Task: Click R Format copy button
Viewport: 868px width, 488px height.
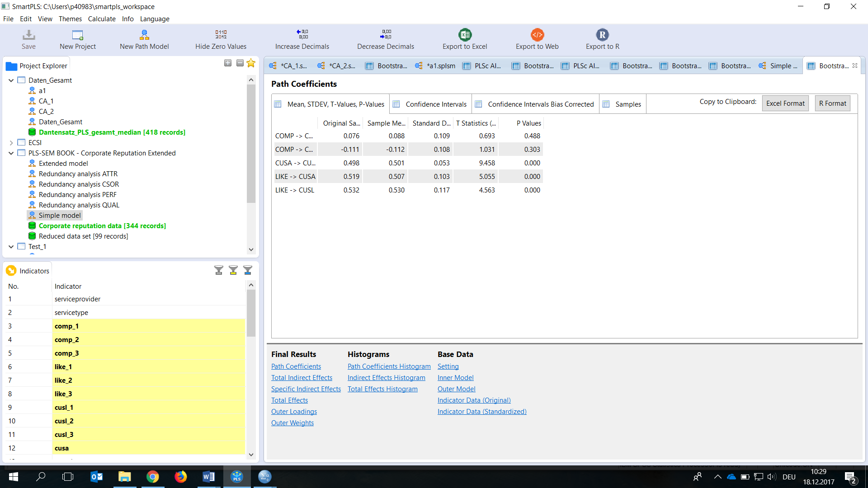Action: point(833,103)
